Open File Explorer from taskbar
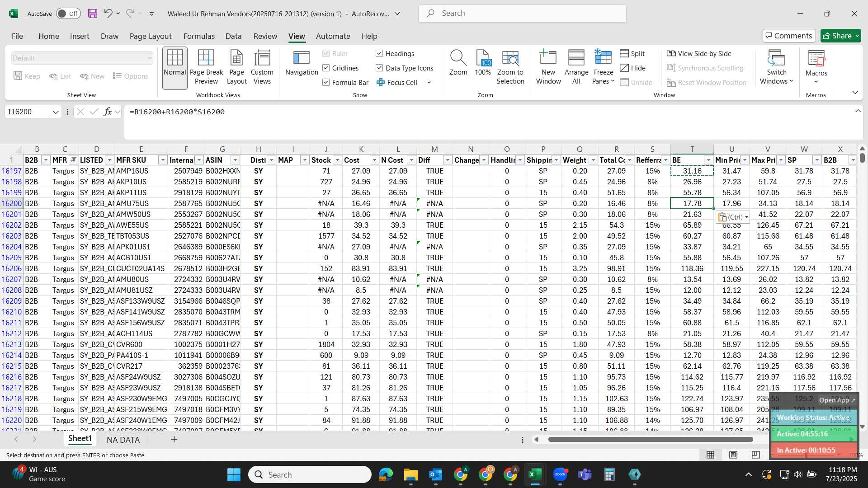Viewport: 868px width, 488px height. [410, 474]
